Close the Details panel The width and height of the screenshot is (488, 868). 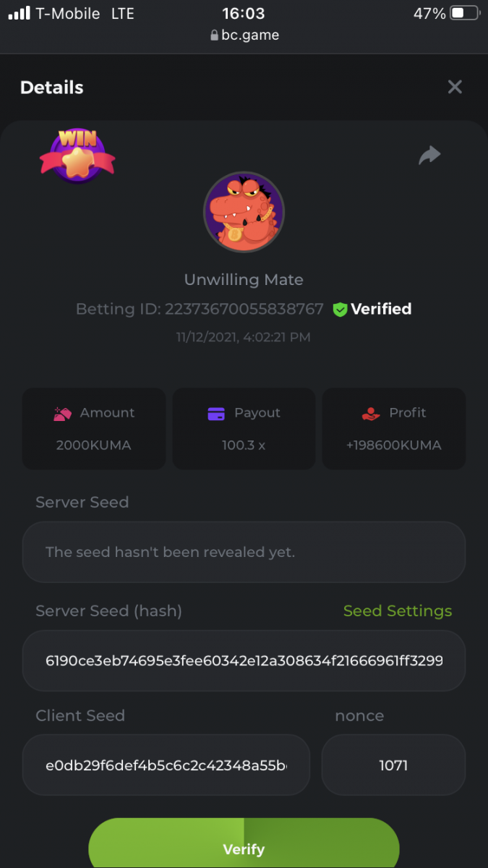tap(455, 88)
